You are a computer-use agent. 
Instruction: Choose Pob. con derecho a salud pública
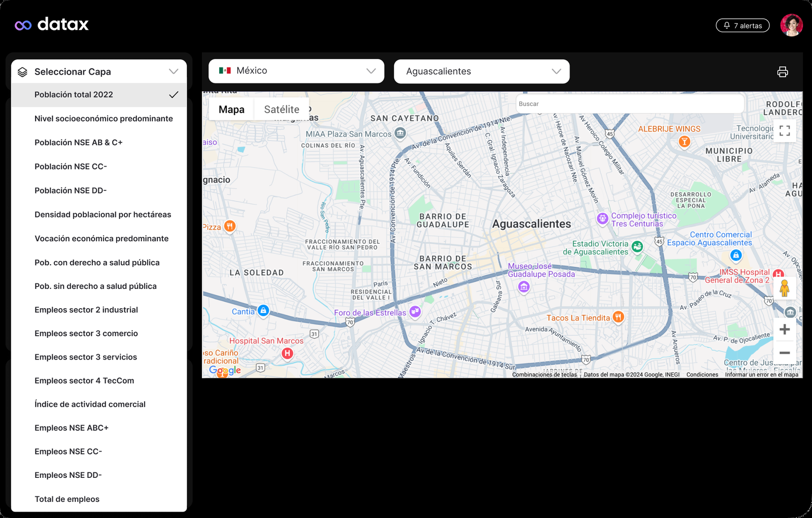(x=99, y=263)
